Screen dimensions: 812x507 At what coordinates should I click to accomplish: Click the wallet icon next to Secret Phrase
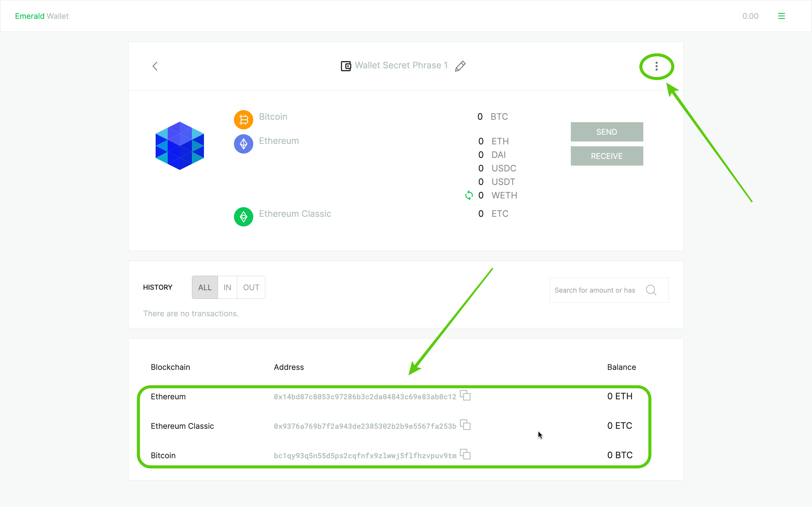pos(346,65)
